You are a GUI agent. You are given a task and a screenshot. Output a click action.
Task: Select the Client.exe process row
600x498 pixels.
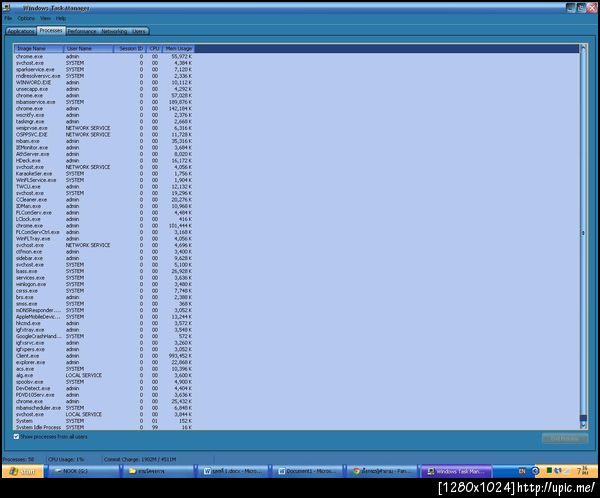(x=104, y=356)
